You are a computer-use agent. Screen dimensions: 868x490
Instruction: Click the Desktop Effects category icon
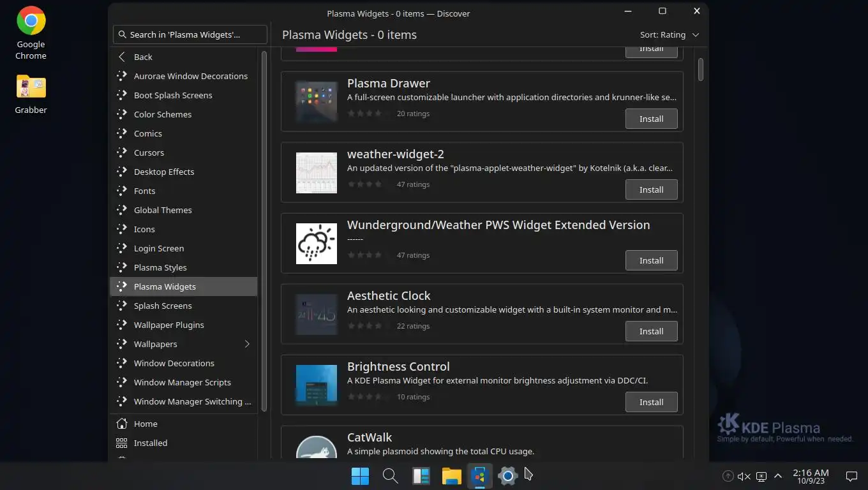[x=122, y=172]
